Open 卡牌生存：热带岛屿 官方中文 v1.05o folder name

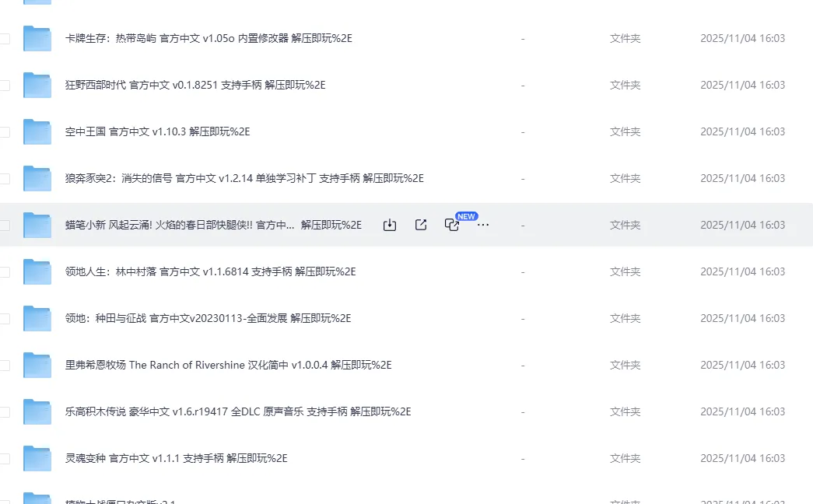(x=209, y=38)
